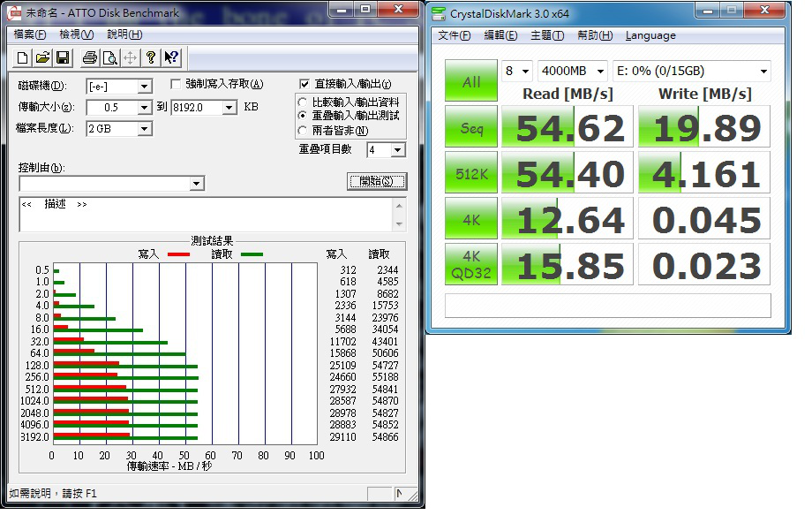812x530 pixels.
Task: Expand the 0.5 transfer size start dropdown
Action: point(145,107)
